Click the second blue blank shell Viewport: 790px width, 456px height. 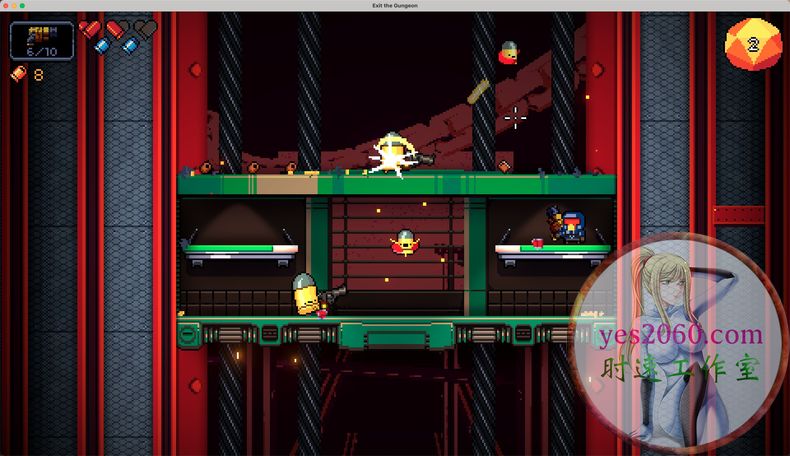point(129,45)
